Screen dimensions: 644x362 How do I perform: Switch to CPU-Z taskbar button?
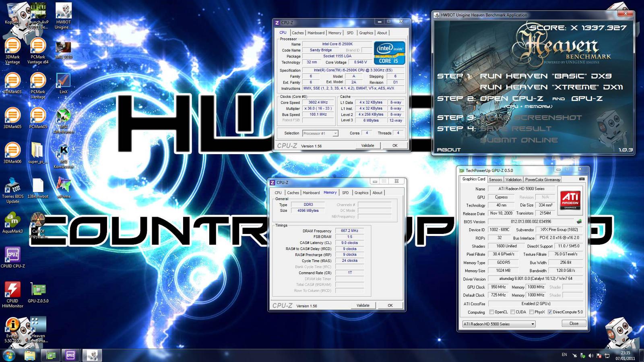[x=70, y=355]
